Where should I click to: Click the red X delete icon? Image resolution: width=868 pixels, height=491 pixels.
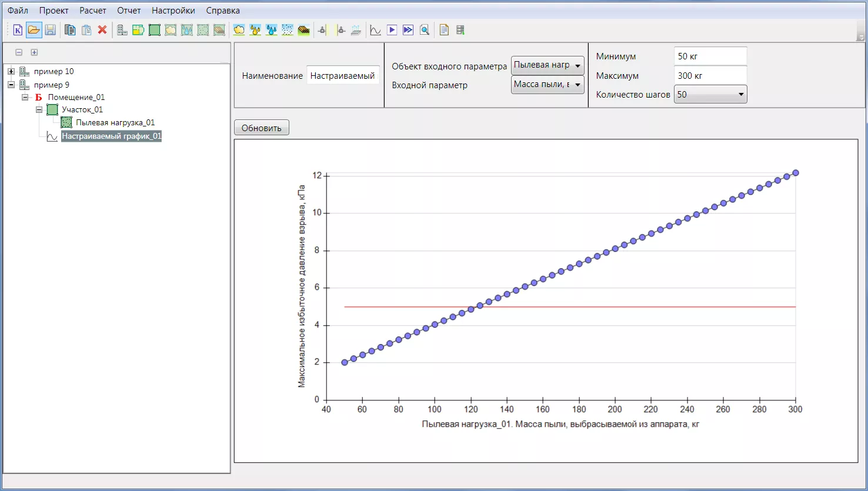(102, 30)
